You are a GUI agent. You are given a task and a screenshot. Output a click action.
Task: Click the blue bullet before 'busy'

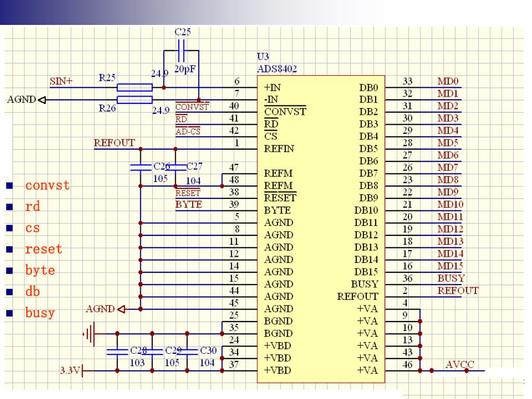click(9, 313)
